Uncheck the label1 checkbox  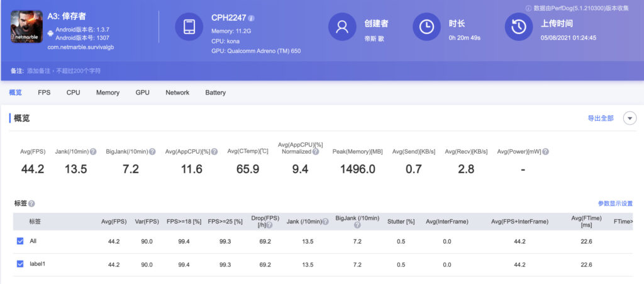pyautogui.click(x=20, y=264)
